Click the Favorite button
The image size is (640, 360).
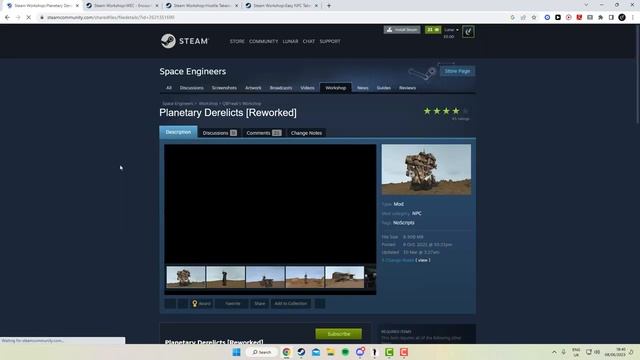click(232, 304)
